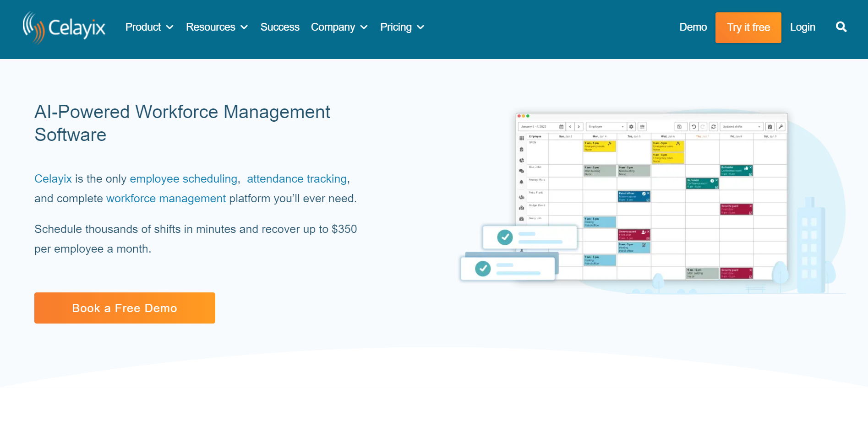Screen dimensions: 868x421
Task: Go to the Success page
Action: pyautogui.click(x=280, y=27)
